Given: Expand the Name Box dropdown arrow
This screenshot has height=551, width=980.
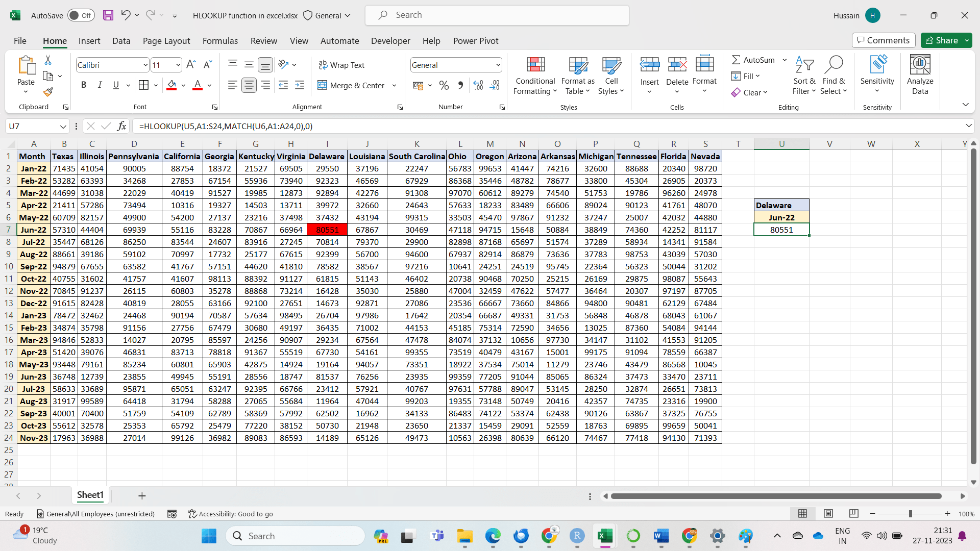Looking at the screenshot, I should [63, 126].
